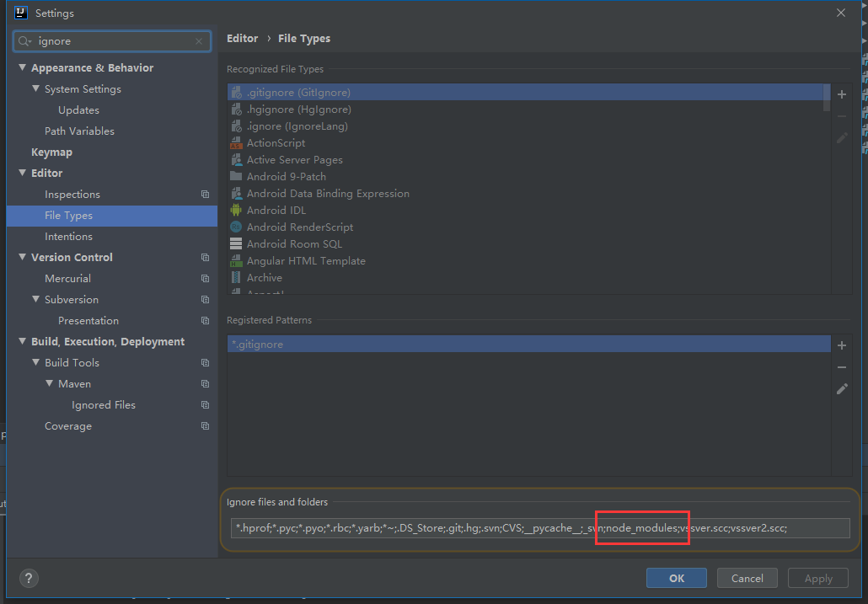Collapse the Version Control tree node
Screen dimensions: 868x604
pos(21,257)
